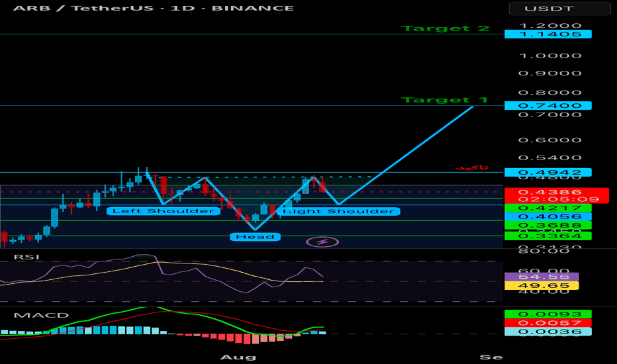Click the histogram value 0.0036 label
The width and height of the screenshot is (617, 364).
click(x=547, y=332)
